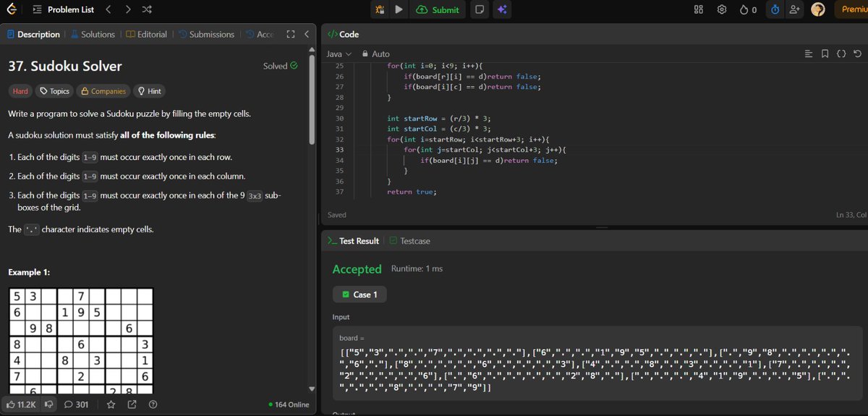Format code with the align icon
868x416 pixels.
coord(809,54)
